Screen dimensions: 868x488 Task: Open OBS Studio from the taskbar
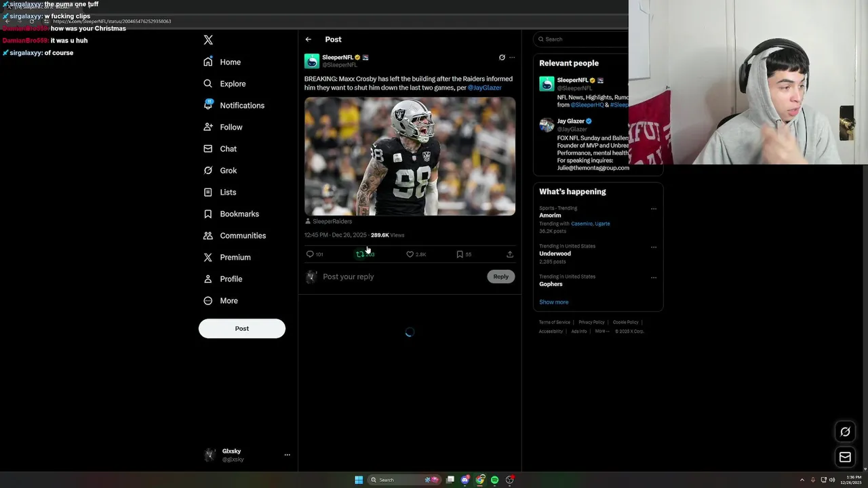(x=510, y=480)
